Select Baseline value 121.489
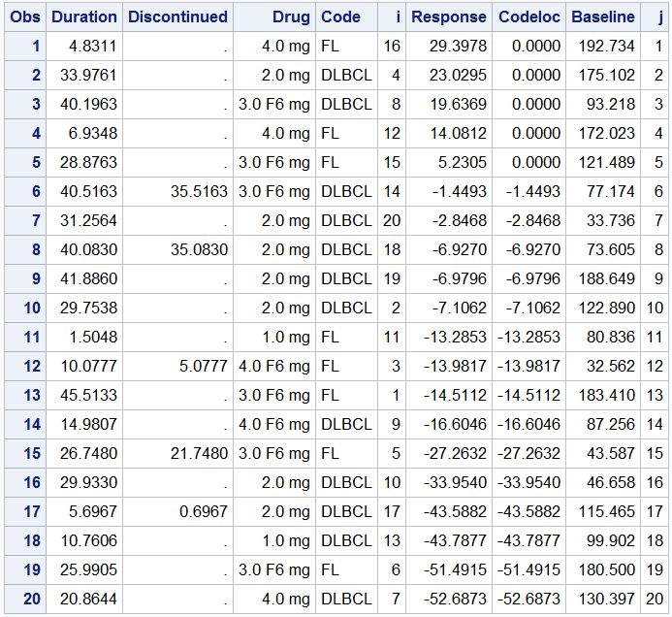Image resolution: width=672 pixels, height=617 pixels. point(606,163)
